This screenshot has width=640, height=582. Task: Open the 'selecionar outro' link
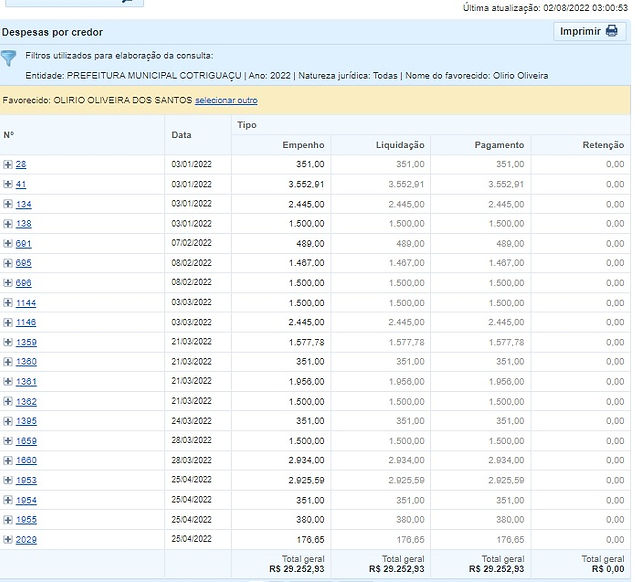pos(226,100)
